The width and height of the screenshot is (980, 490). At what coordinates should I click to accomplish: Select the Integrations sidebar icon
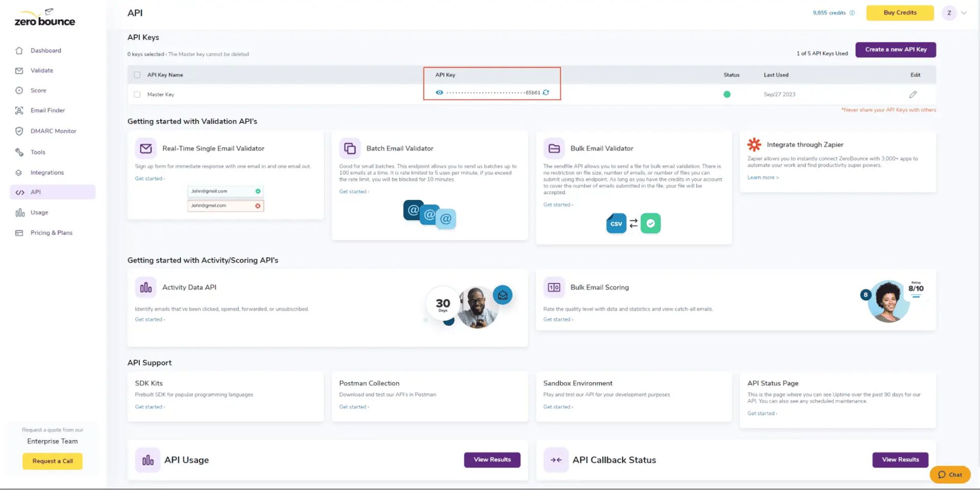click(19, 172)
